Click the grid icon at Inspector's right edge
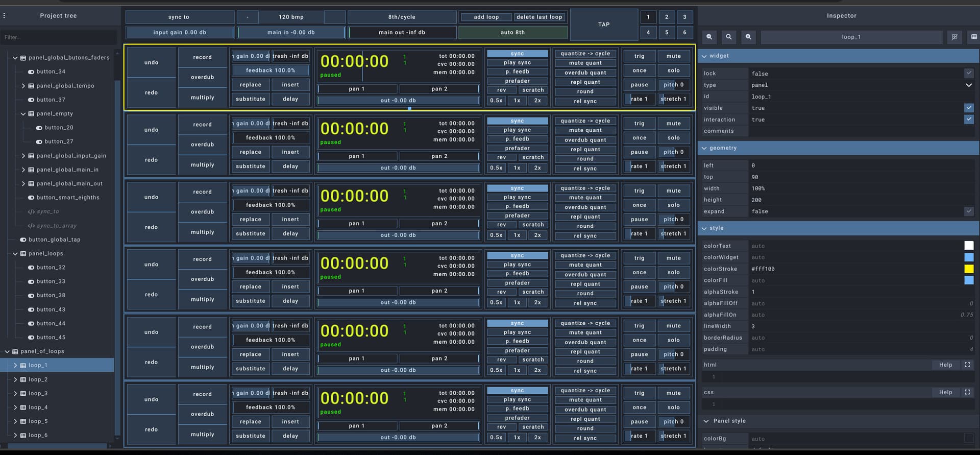This screenshot has width=980, height=455. point(974,37)
